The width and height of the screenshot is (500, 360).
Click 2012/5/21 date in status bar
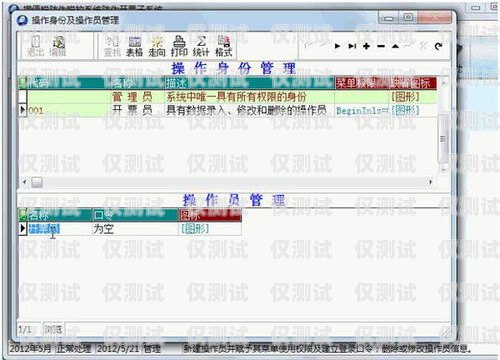(118, 349)
